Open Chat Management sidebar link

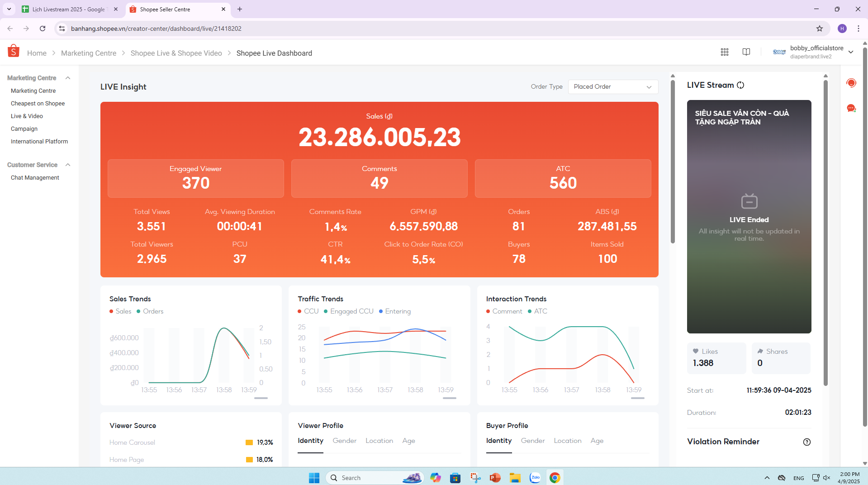[35, 178]
